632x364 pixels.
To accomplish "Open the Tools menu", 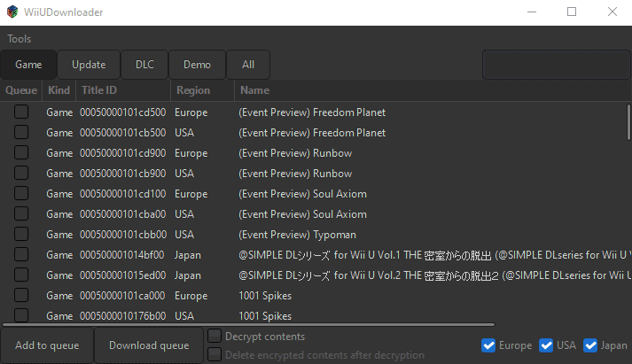I will click(19, 39).
